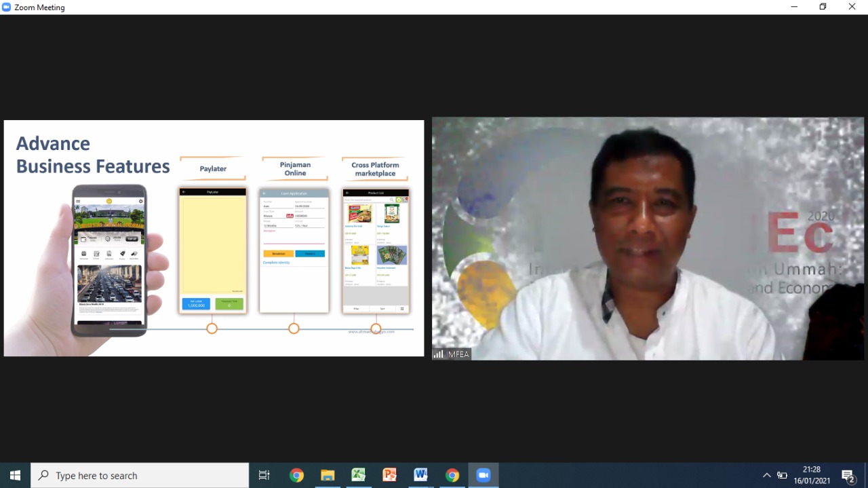Screen dimensions: 868x488
Task: Click the IMFEA participant name label
Action: point(458,354)
